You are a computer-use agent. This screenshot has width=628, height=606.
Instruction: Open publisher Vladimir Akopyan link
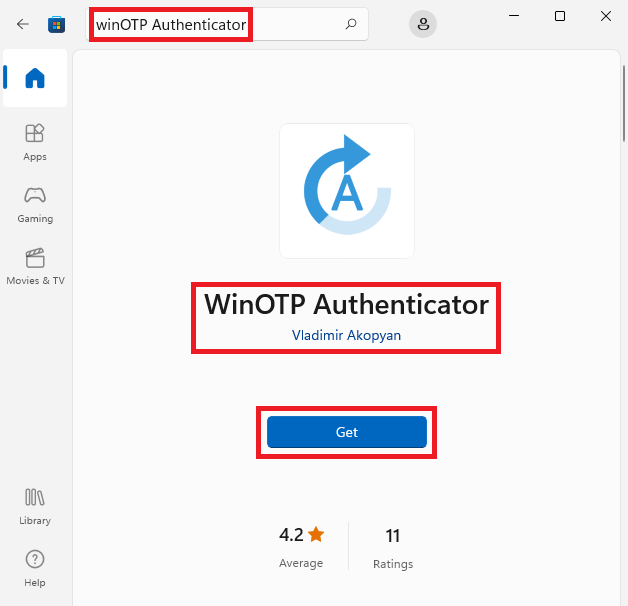[346, 335]
